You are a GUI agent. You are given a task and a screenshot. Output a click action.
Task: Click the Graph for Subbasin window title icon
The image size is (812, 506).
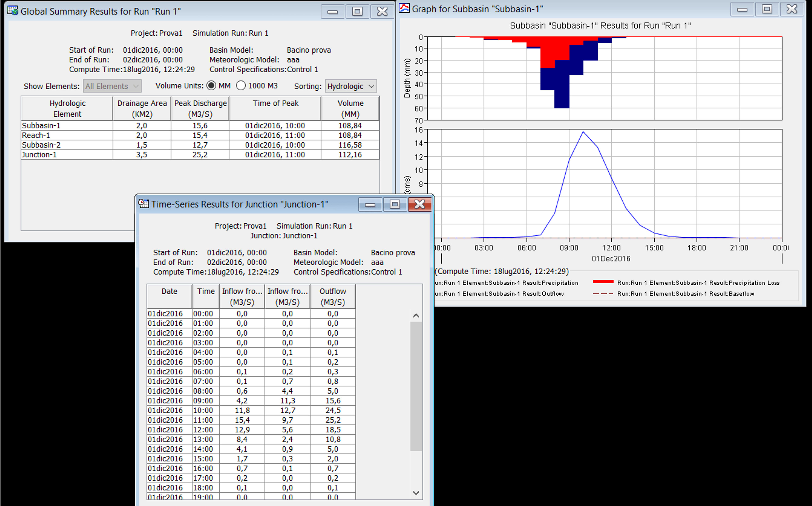pos(405,8)
